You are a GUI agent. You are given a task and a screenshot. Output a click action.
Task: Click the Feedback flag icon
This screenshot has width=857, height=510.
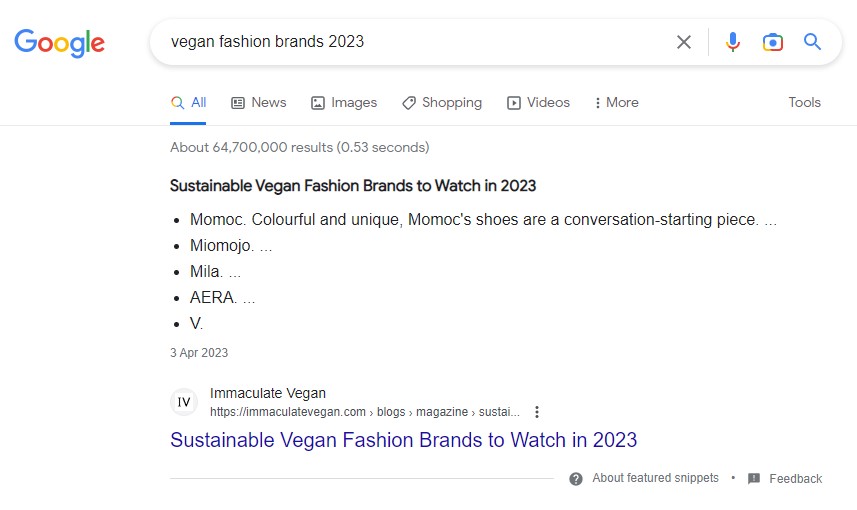(754, 479)
